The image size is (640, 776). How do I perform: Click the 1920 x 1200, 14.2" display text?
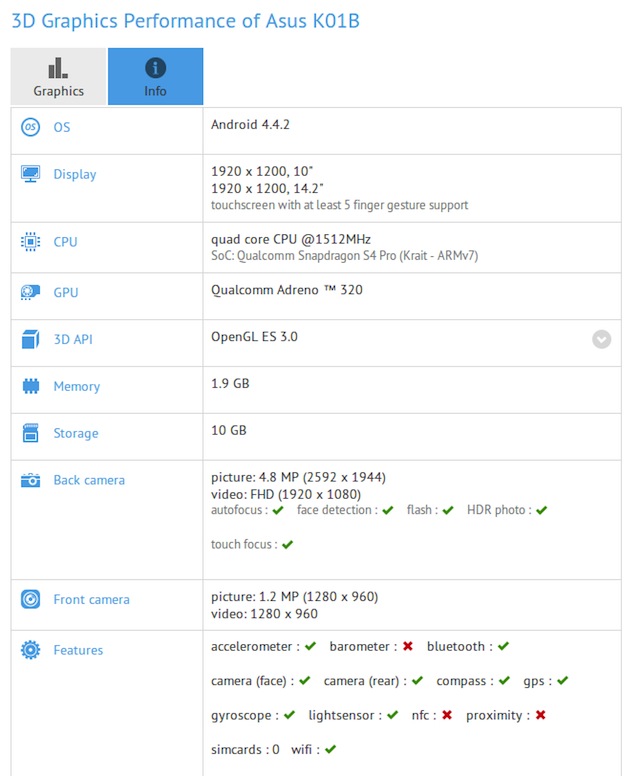(x=267, y=189)
